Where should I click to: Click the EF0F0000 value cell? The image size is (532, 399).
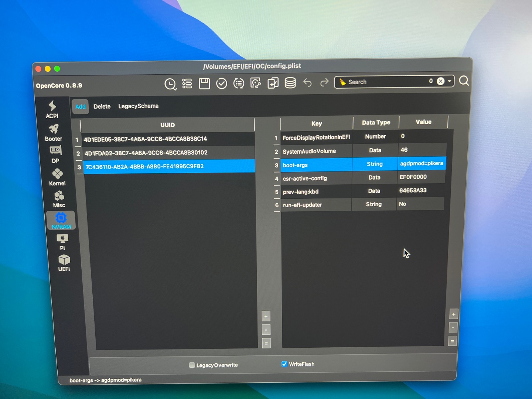pyautogui.click(x=421, y=177)
